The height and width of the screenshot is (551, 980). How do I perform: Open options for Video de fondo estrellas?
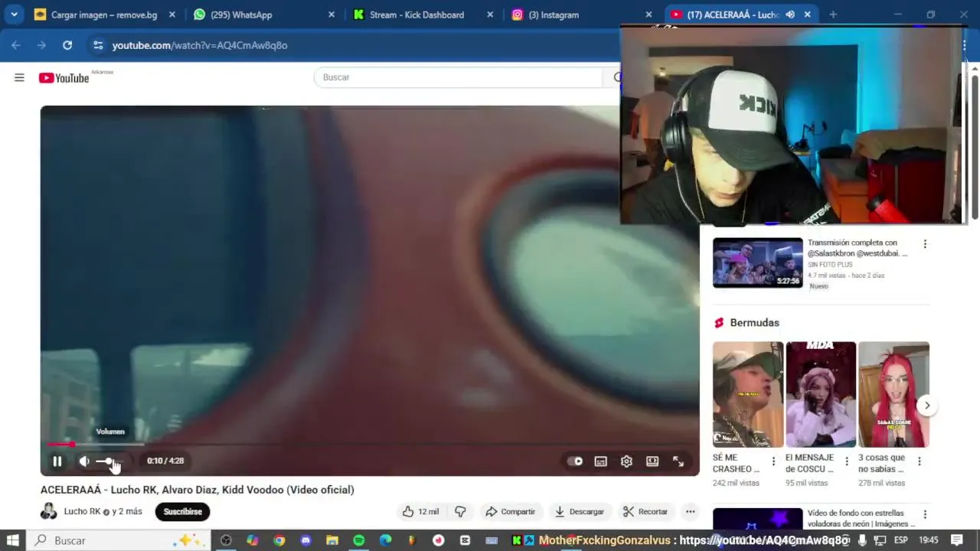pyautogui.click(x=925, y=515)
